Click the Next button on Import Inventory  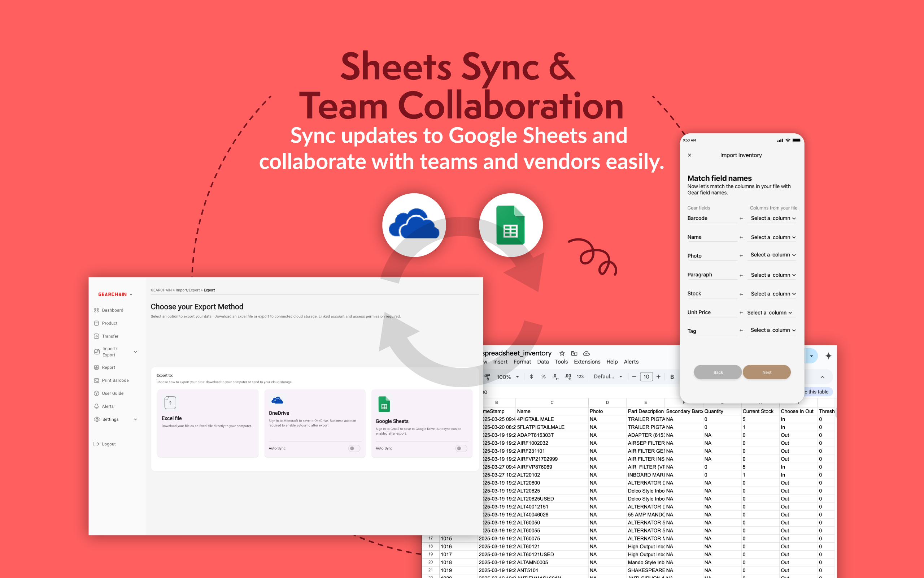click(767, 372)
